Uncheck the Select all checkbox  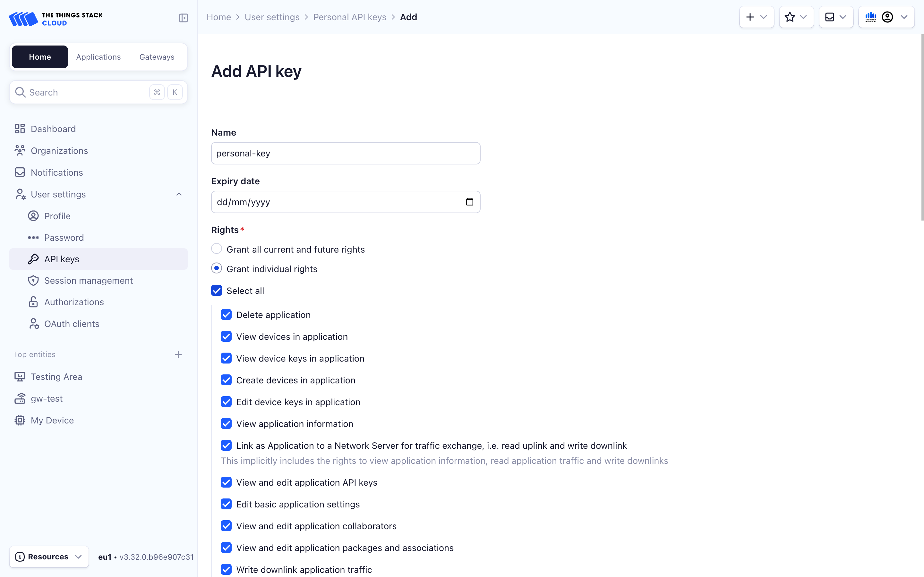tap(217, 291)
